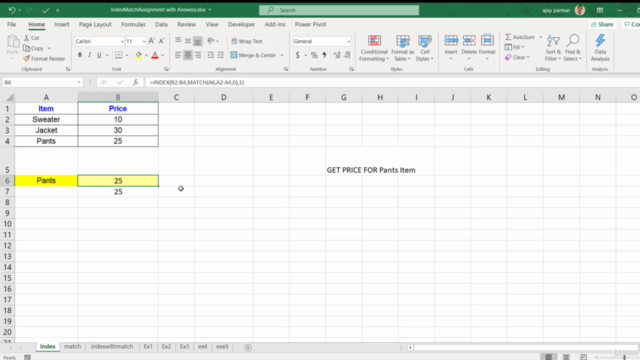
Task: Toggle Underline formatting
Action: [99, 55]
